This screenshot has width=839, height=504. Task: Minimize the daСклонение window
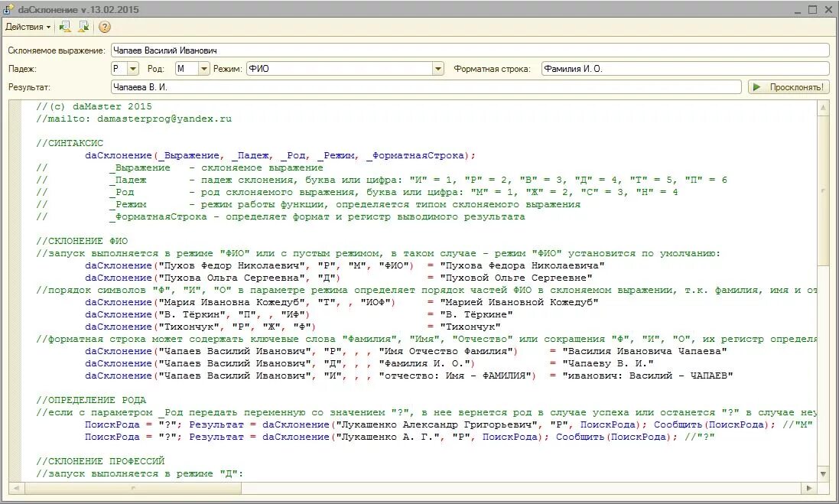click(797, 10)
